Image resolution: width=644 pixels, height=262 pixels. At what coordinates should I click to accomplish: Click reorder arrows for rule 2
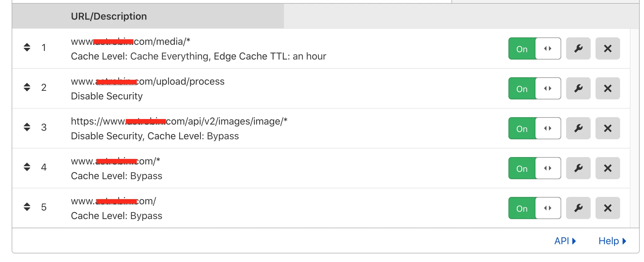27,87
